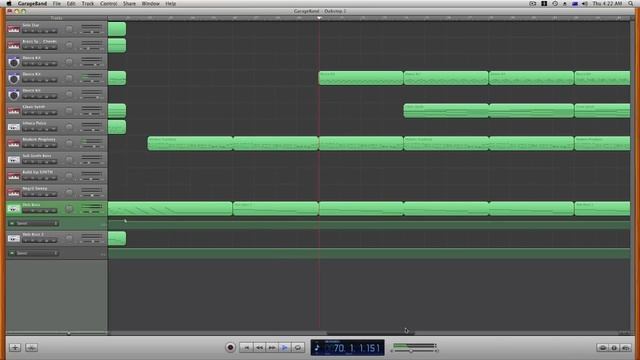Add a new track with plus button

point(15,347)
